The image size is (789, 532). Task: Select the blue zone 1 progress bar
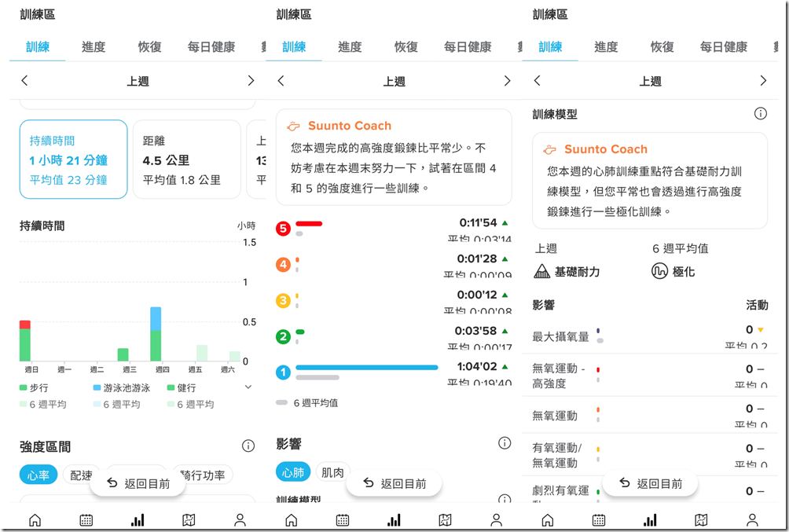(x=367, y=368)
